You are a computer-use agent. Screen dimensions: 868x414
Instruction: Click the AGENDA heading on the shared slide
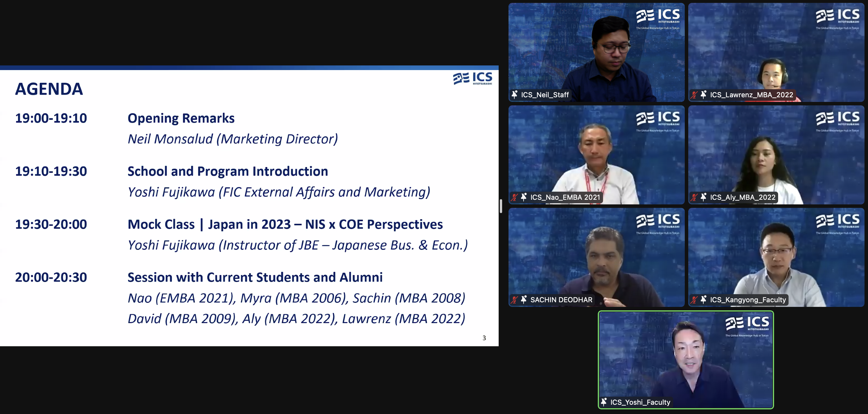(x=49, y=89)
